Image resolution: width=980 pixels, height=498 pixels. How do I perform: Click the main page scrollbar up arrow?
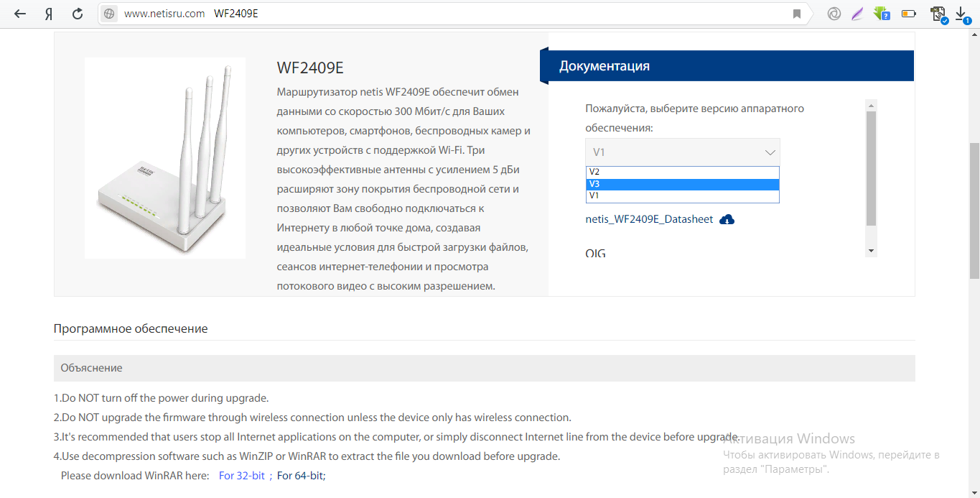click(x=974, y=34)
